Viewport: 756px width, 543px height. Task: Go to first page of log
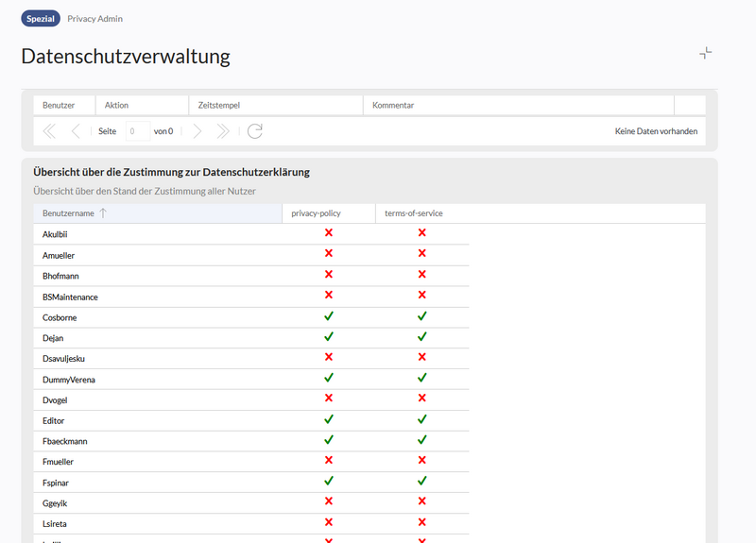point(49,131)
